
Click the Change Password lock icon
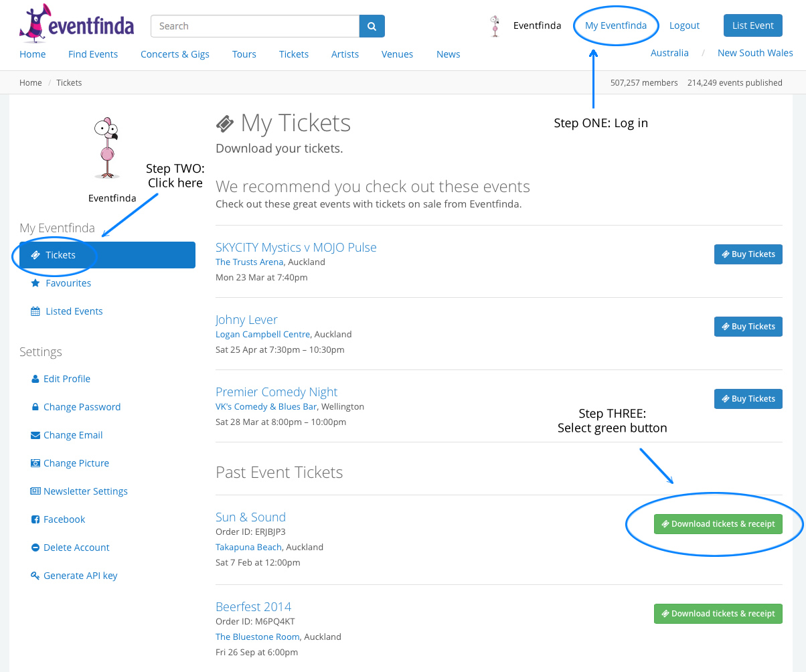click(35, 407)
